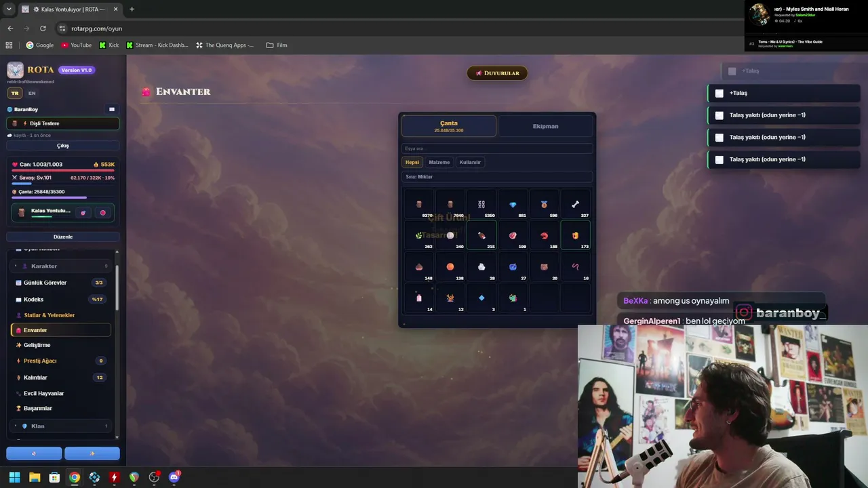Click the Dişli Testere equipped tool button
Screen dimensions: 868x488
(63, 123)
